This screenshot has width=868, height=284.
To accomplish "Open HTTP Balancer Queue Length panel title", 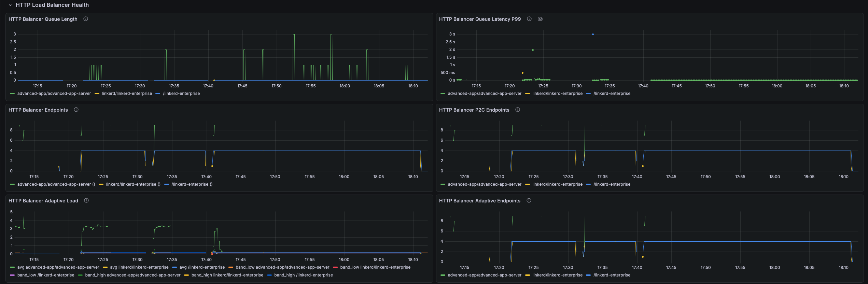I will [43, 19].
